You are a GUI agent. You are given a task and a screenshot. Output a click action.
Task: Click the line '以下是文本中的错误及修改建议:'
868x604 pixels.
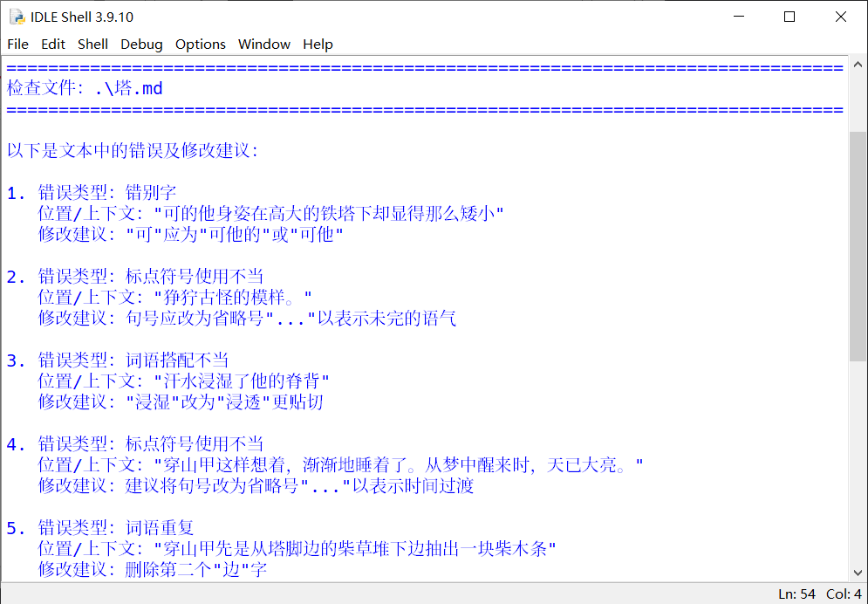[133, 150]
